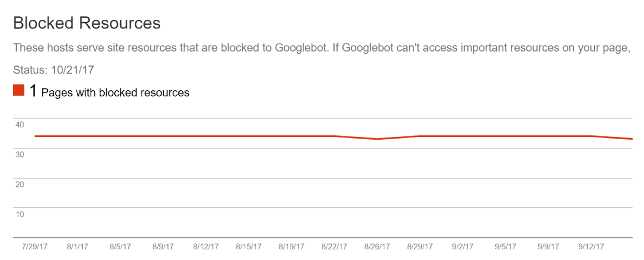This screenshot has width=644, height=260.
Task: Select the 8/5/17 axis date
Action: 120,247
